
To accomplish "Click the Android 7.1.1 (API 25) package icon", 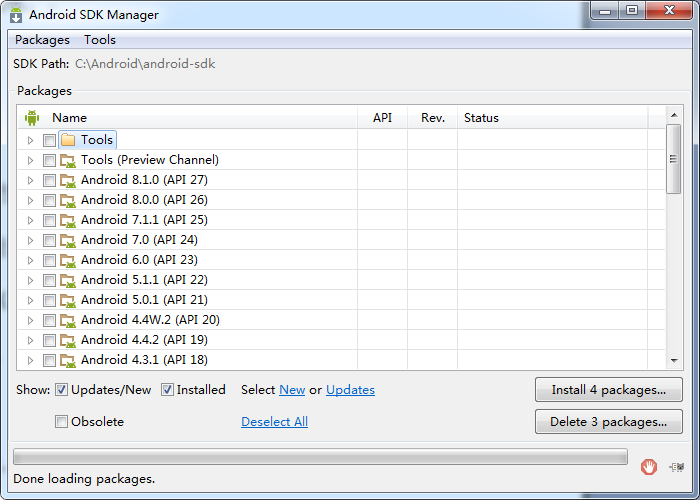I will pyautogui.click(x=68, y=221).
